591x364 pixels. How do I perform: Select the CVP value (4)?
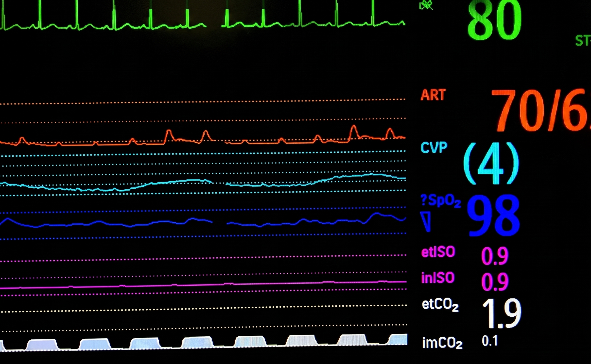pyautogui.click(x=491, y=163)
